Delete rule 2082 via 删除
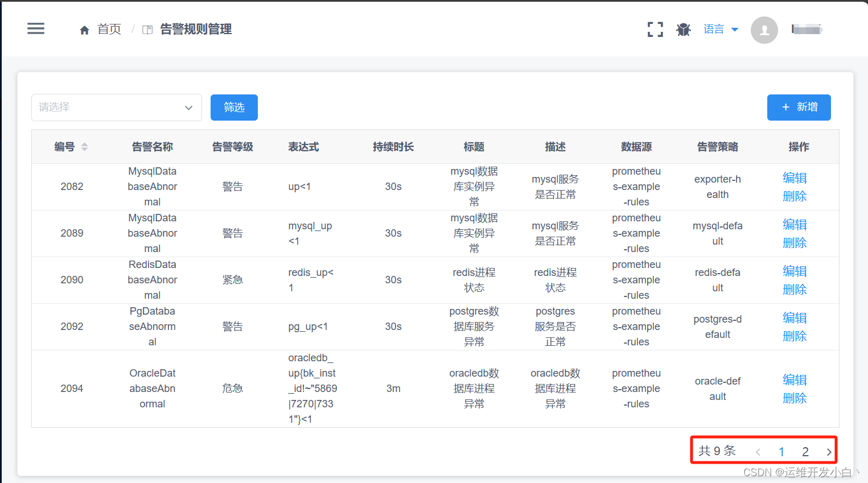868x483 pixels. (795, 196)
